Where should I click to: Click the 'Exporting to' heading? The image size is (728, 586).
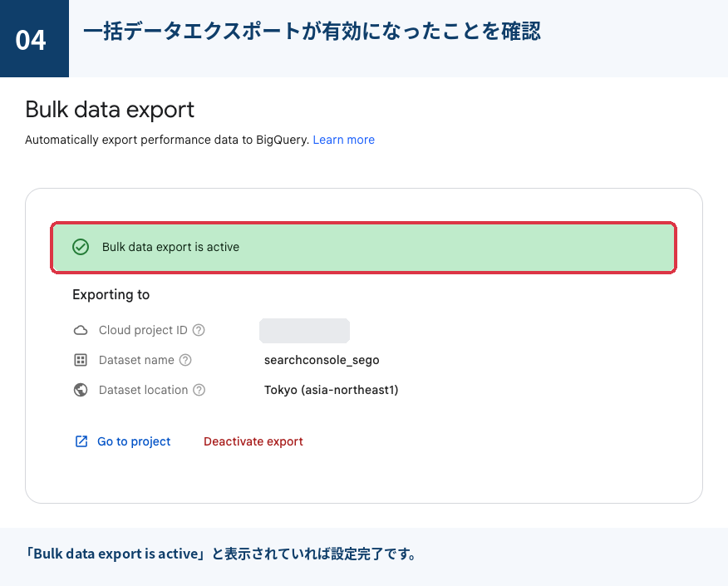tap(111, 295)
